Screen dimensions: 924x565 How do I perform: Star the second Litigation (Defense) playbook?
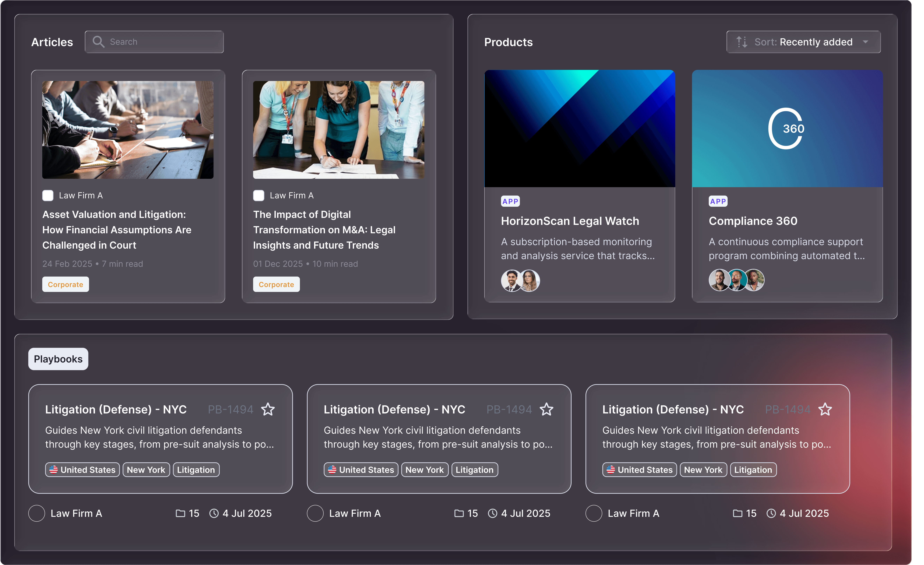coord(546,409)
